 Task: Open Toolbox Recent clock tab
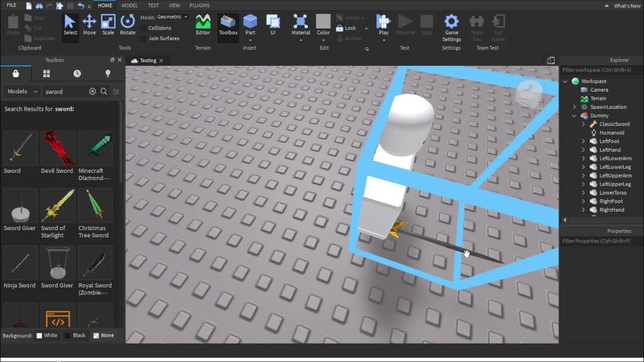(77, 73)
